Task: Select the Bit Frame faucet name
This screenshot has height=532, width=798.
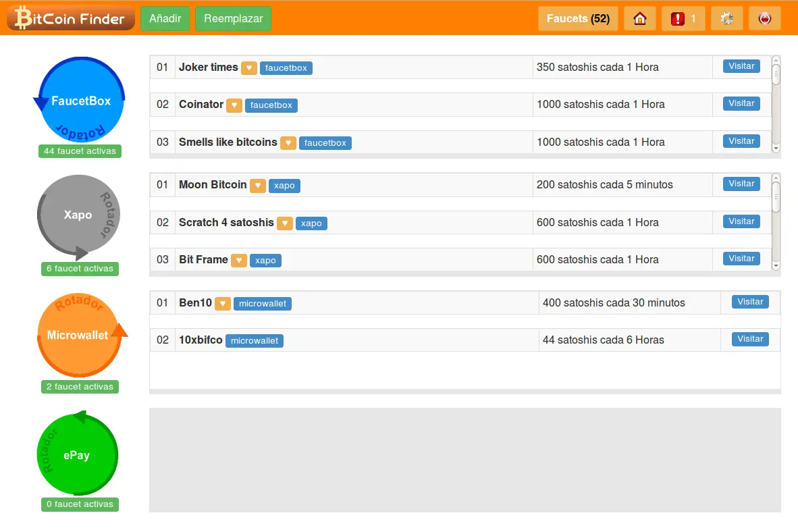Action: coord(204,260)
